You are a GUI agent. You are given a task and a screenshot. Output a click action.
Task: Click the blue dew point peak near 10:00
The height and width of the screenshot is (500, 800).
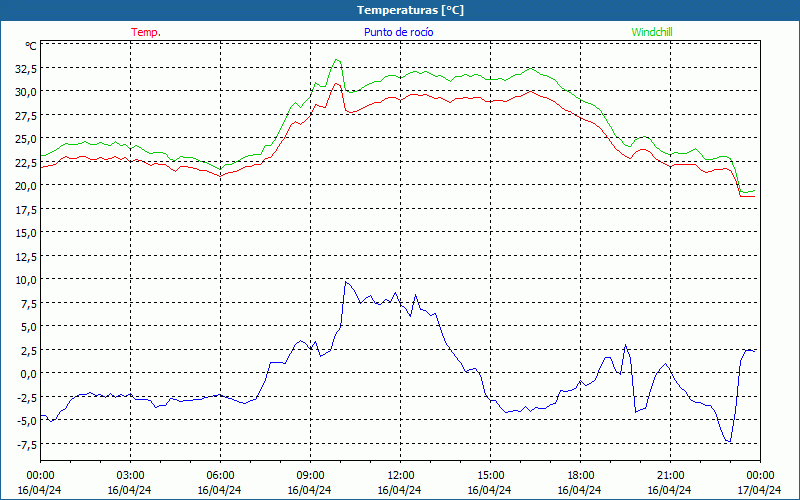[346, 282]
